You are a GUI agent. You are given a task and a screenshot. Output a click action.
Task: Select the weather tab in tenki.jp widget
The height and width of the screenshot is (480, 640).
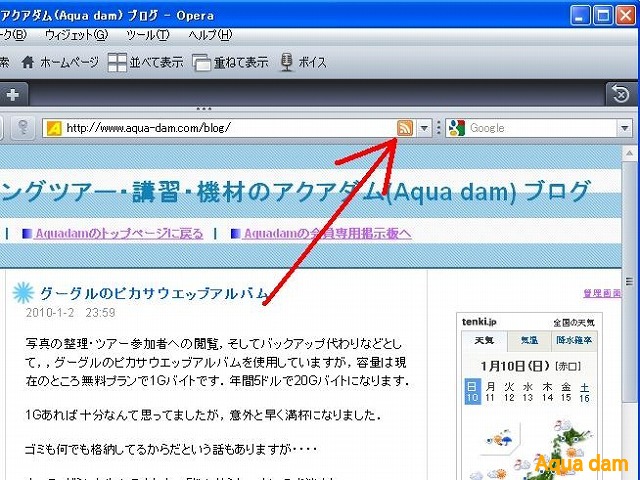click(x=484, y=340)
